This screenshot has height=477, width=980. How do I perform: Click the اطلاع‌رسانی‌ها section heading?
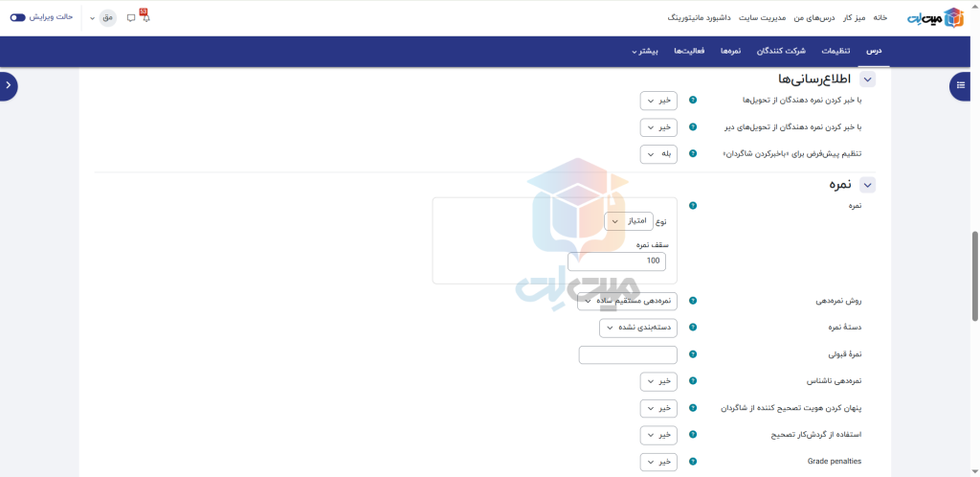tap(815, 79)
